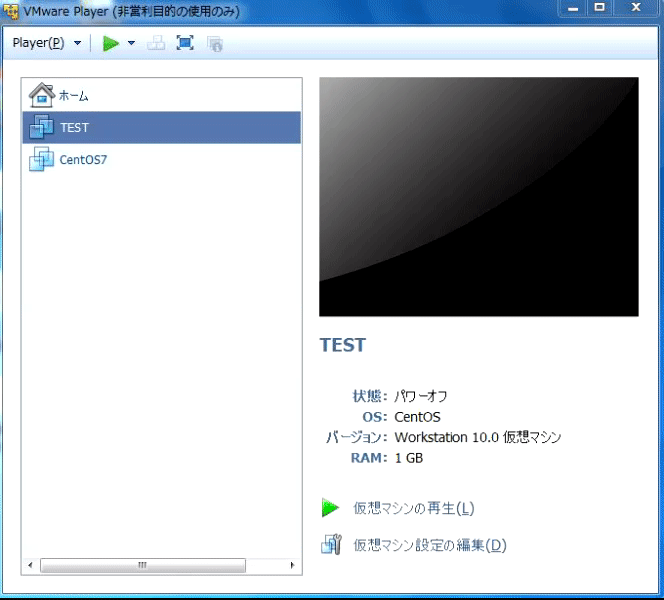The height and width of the screenshot is (600, 664).
Task: Enter full screen mode via toolbar icon
Action: coord(185,43)
